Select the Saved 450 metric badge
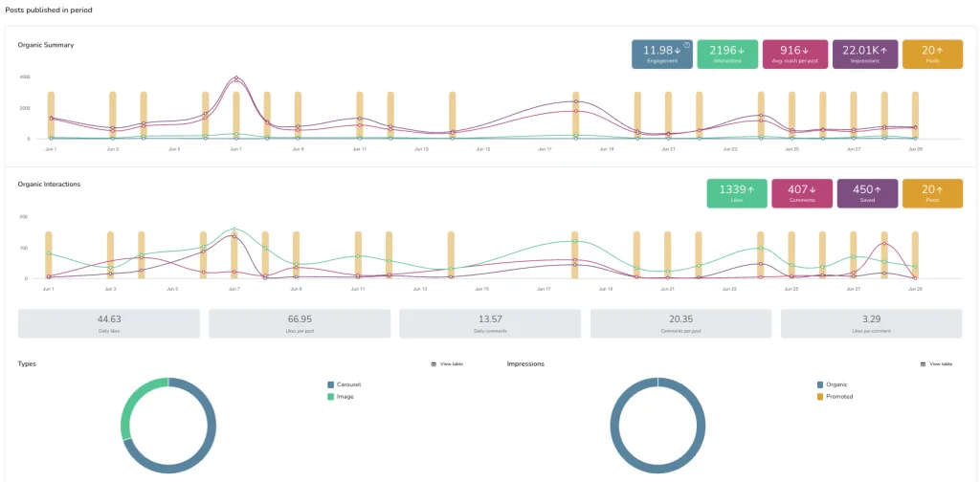 point(867,193)
